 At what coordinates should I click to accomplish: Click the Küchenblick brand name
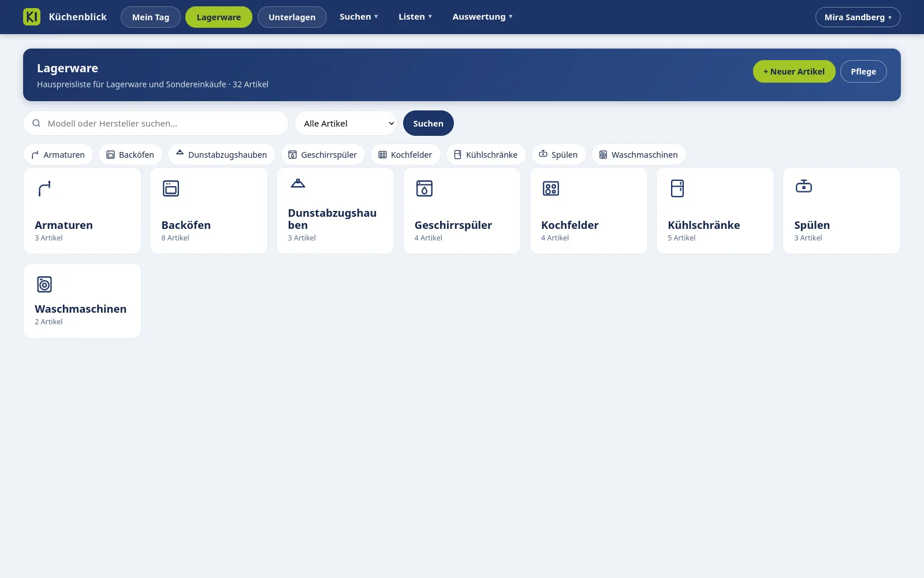78,17
